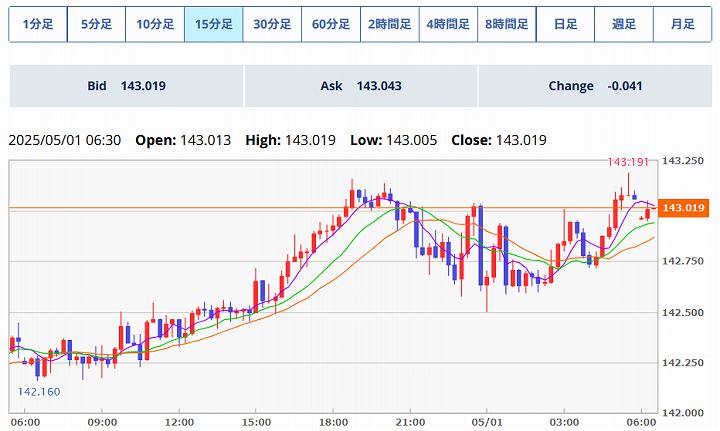Click the Bid 143.019 price panel
This screenshot has width=720, height=431.
coord(126,86)
